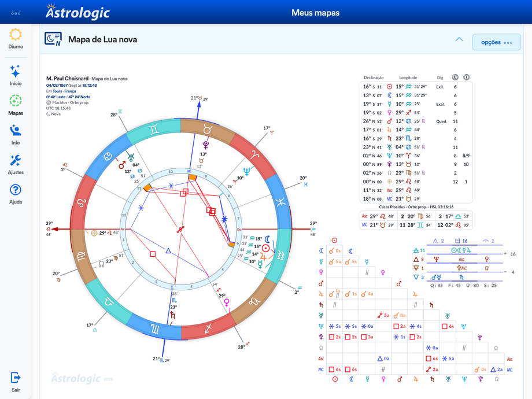
Task: Click the Declinação column header
Action: [x=374, y=77]
